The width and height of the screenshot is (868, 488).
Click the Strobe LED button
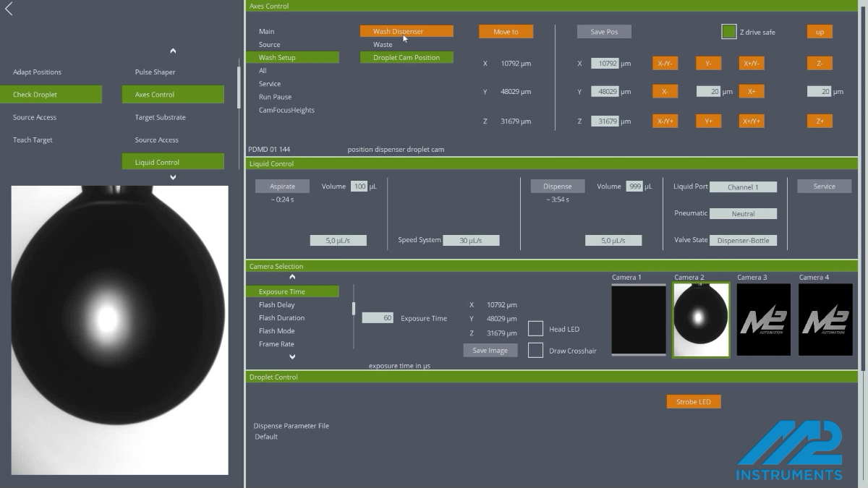[x=694, y=402]
